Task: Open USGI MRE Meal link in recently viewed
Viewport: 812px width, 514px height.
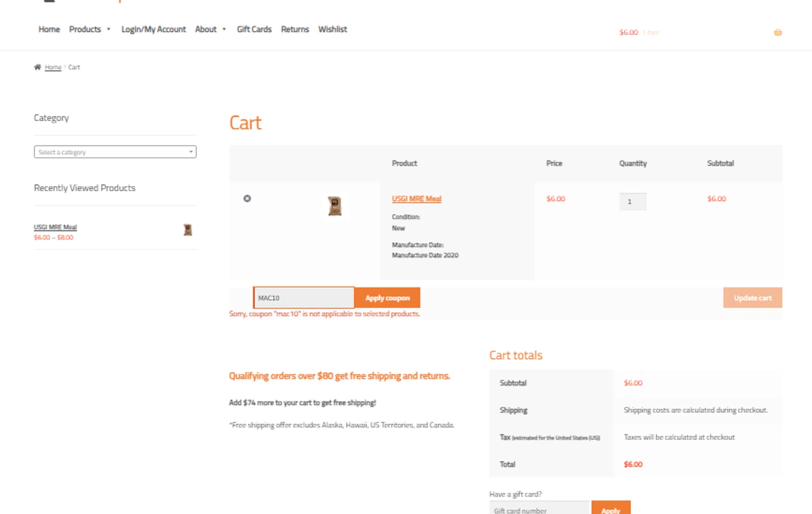Action: point(55,227)
